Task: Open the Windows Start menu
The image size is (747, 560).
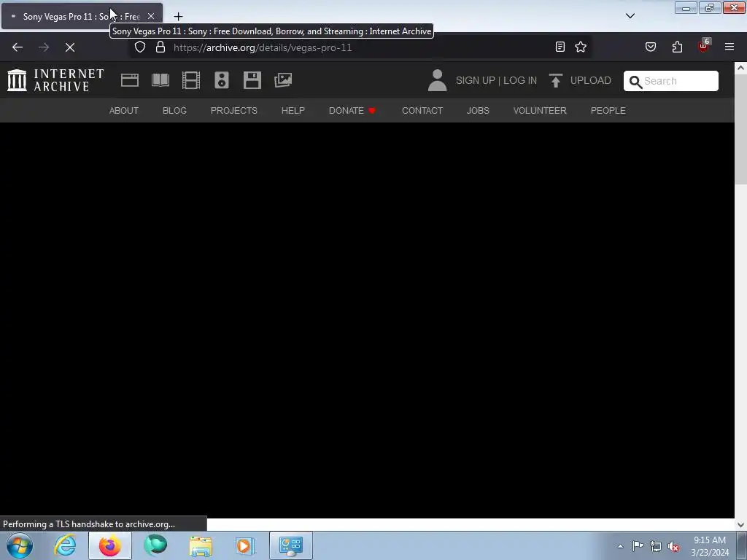Action: [20, 545]
